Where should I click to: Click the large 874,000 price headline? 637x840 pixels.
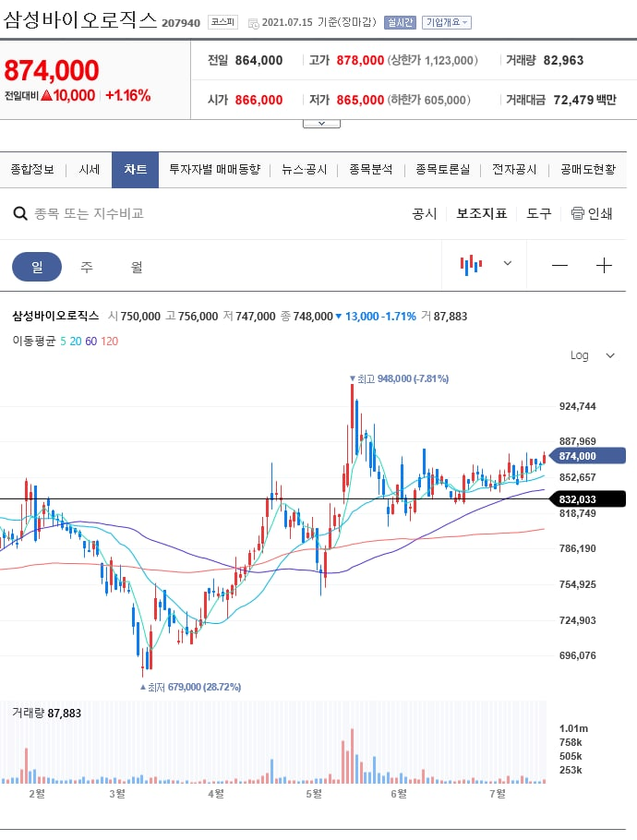tap(52, 70)
